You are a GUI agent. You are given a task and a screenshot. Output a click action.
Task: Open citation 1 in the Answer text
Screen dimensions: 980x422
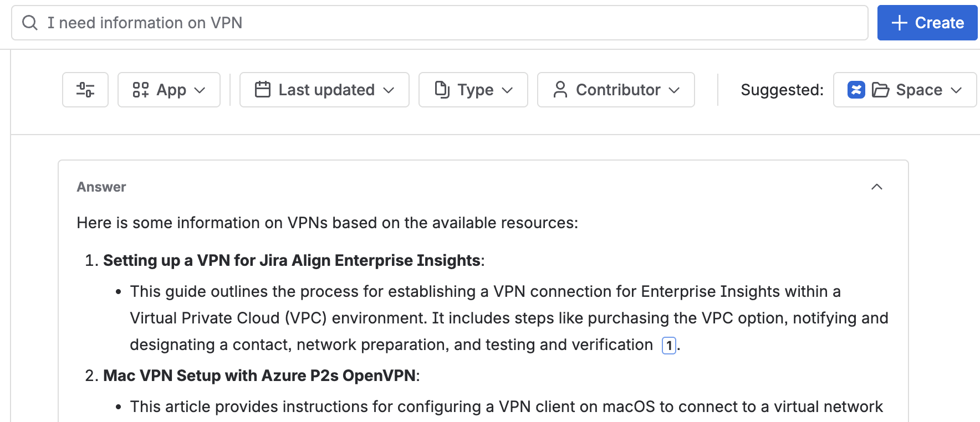tap(668, 344)
